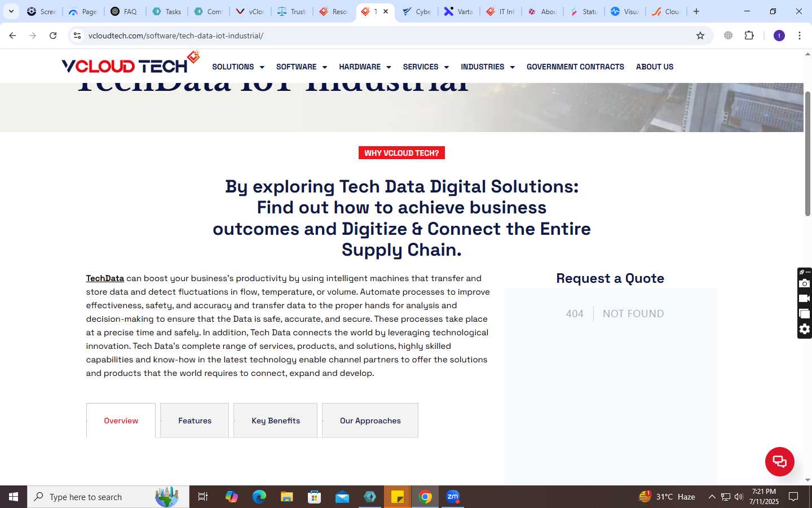Switch to the Tasks browser tab
812x508 pixels.
(166, 11)
